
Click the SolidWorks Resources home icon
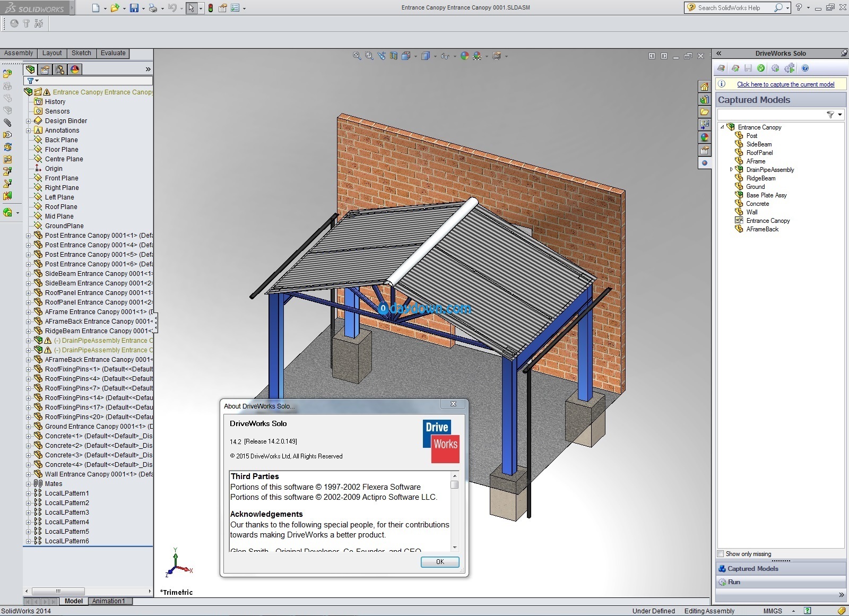pos(704,86)
